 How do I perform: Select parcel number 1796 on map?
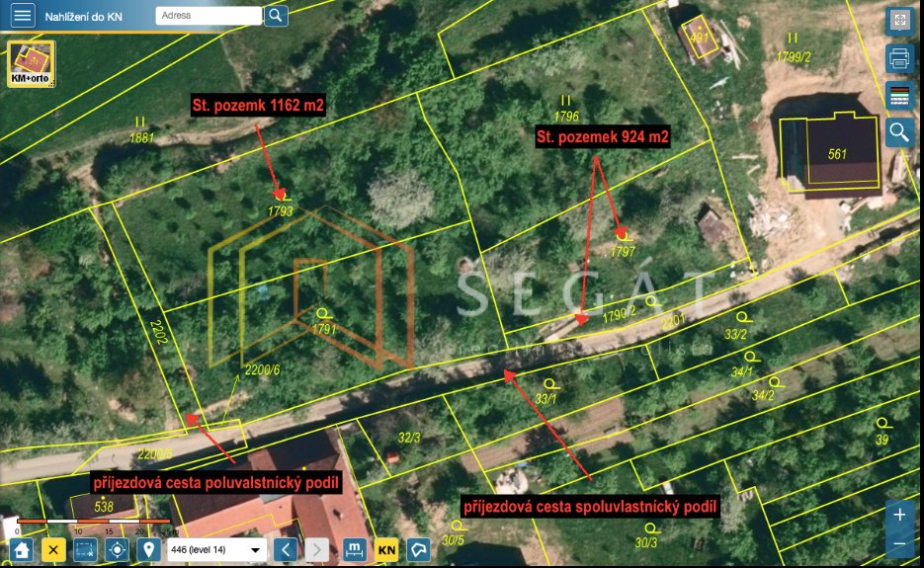(x=566, y=117)
